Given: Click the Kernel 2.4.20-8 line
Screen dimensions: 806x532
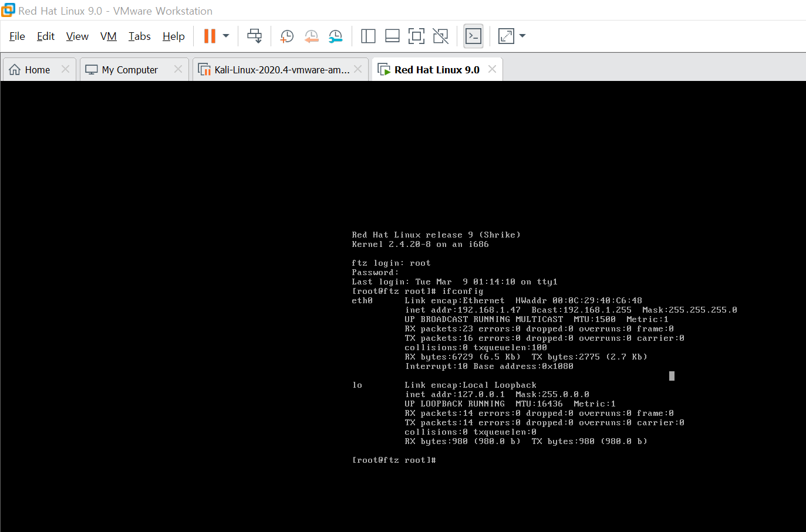Looking at the screenshot, I should click(420, 245).
